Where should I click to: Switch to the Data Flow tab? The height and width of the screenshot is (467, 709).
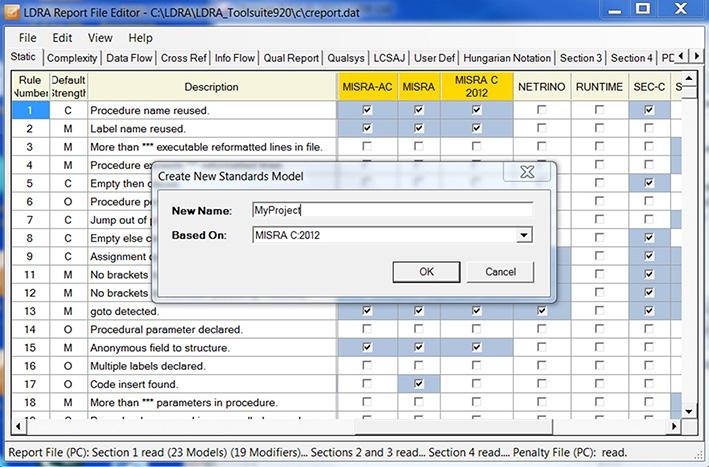coord(129,58)
